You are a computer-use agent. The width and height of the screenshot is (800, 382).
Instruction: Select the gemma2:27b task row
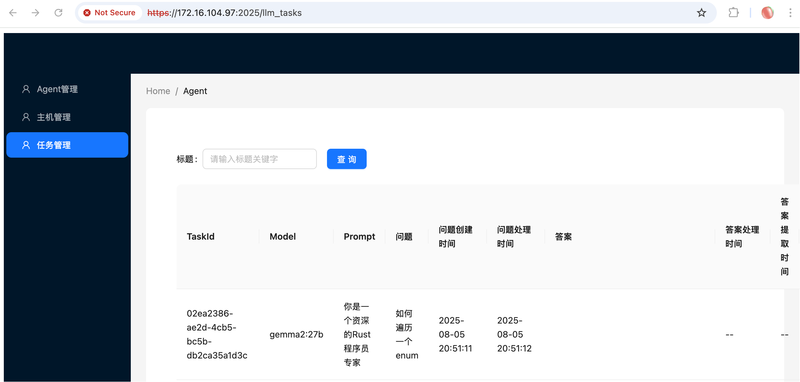[x=487, y=335]
